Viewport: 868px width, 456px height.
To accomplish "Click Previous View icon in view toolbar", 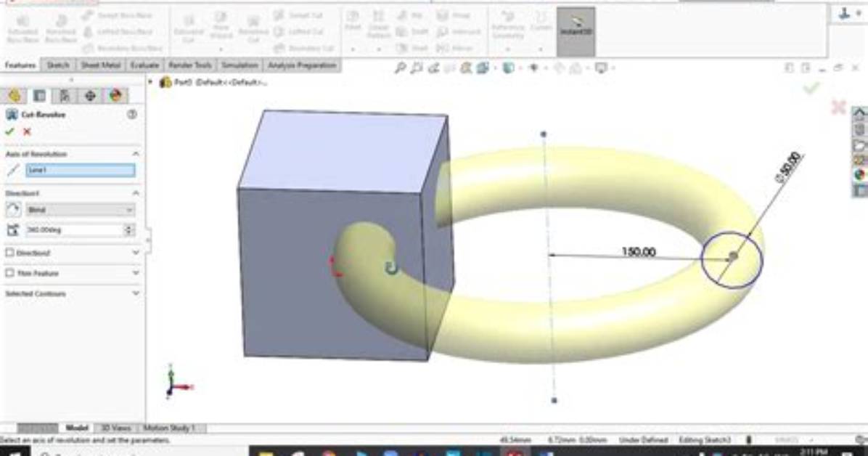I will 433,68.
